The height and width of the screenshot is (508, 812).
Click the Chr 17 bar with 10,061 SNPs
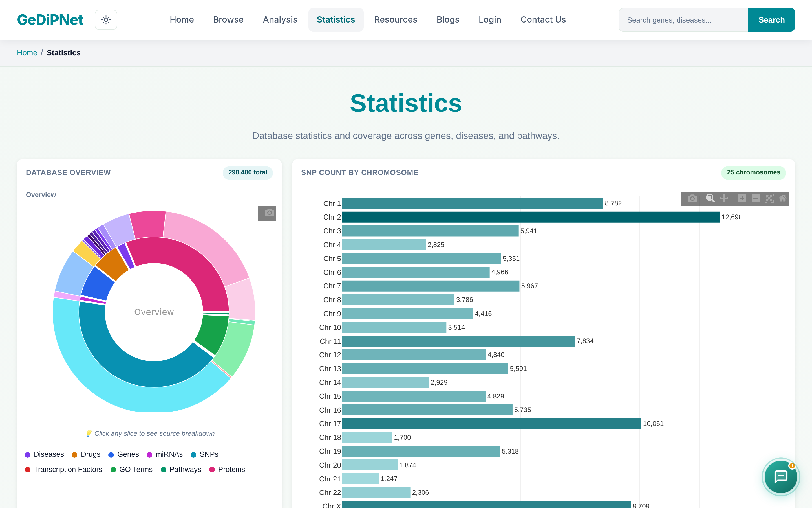[491, 424]
